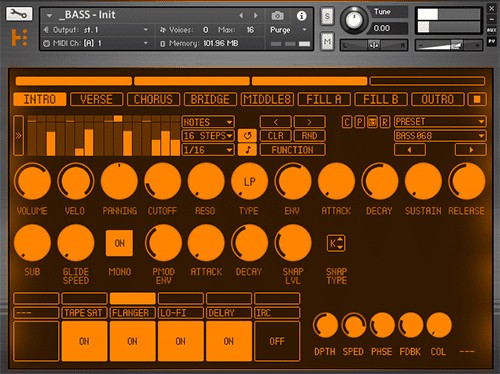This screenshot has height=374, width=500.
Task: Toggle IRC effect OFF button
Action: (x=277, y=341)
